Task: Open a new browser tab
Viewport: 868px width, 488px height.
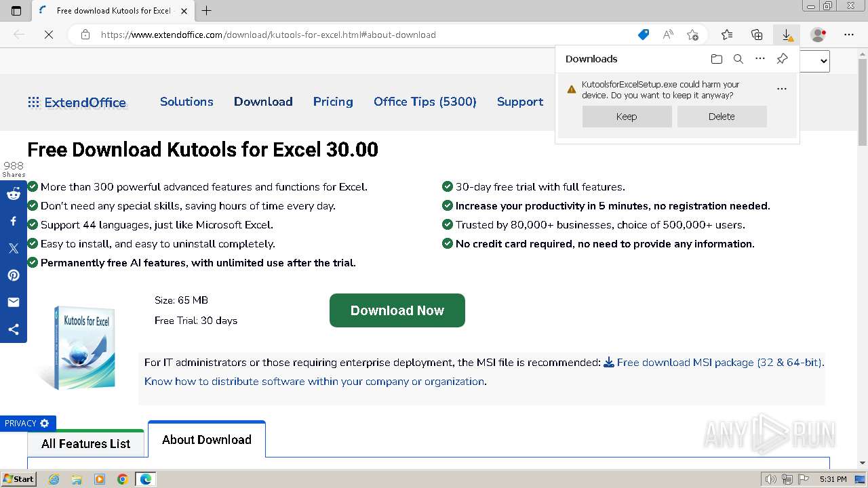Action: [207, 11]
